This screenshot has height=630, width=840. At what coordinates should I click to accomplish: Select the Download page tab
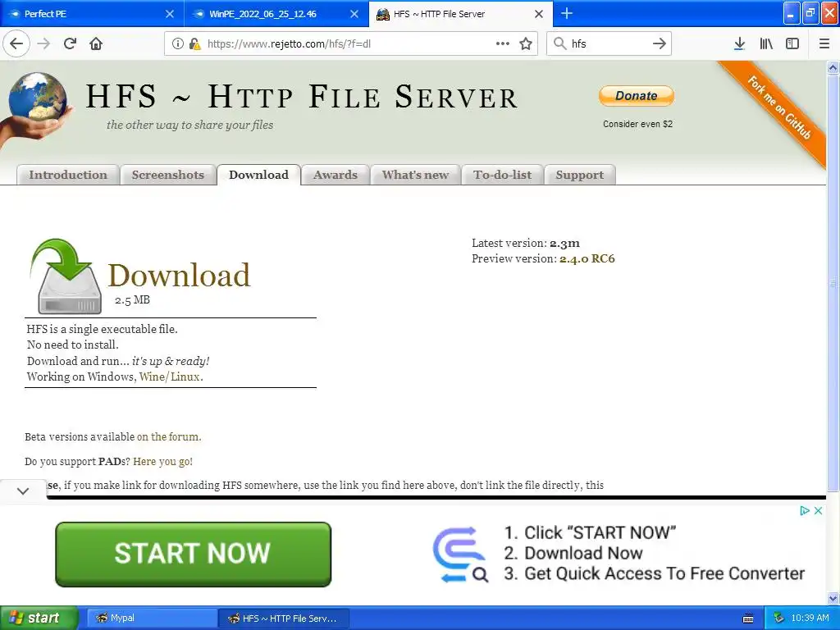tap(258, 175)
